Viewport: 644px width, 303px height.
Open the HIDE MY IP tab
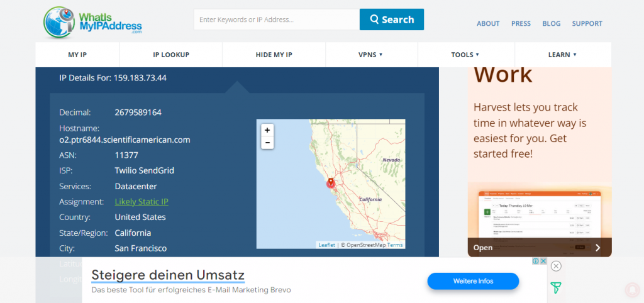[274, 55]
